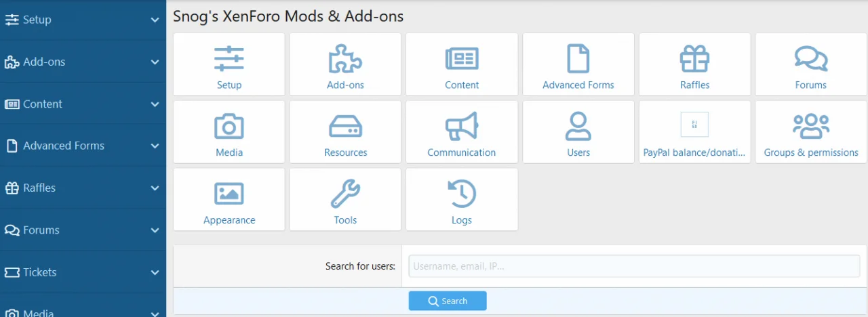Open the Logs history clock tile

coord(461,200)
